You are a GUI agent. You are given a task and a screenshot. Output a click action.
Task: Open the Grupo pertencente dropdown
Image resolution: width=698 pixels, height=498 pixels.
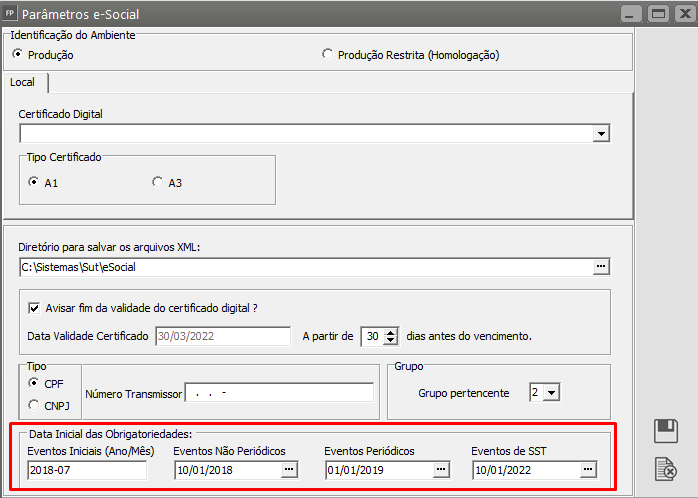point(551,393)
